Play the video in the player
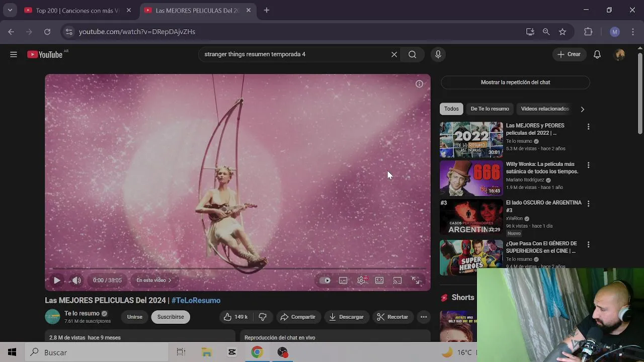This screenshot has width=644, height=362. (x=57, y=281)
